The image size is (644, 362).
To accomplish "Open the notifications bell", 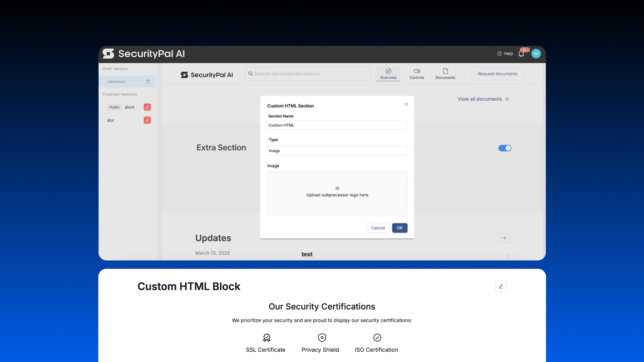I will (521, 54).
